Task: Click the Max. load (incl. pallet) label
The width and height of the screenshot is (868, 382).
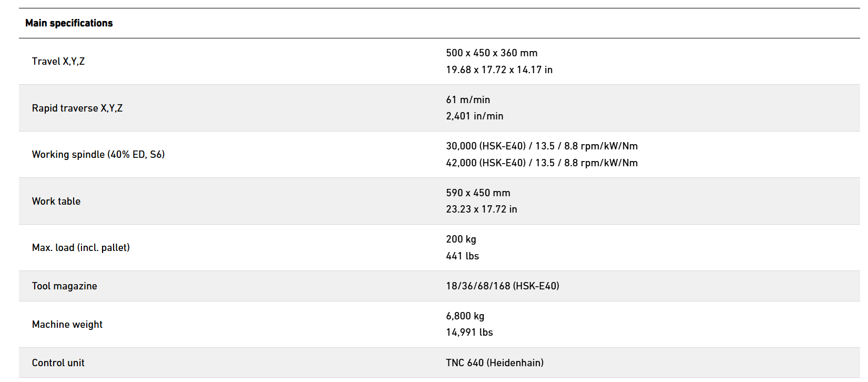Action: pos(81,248)
